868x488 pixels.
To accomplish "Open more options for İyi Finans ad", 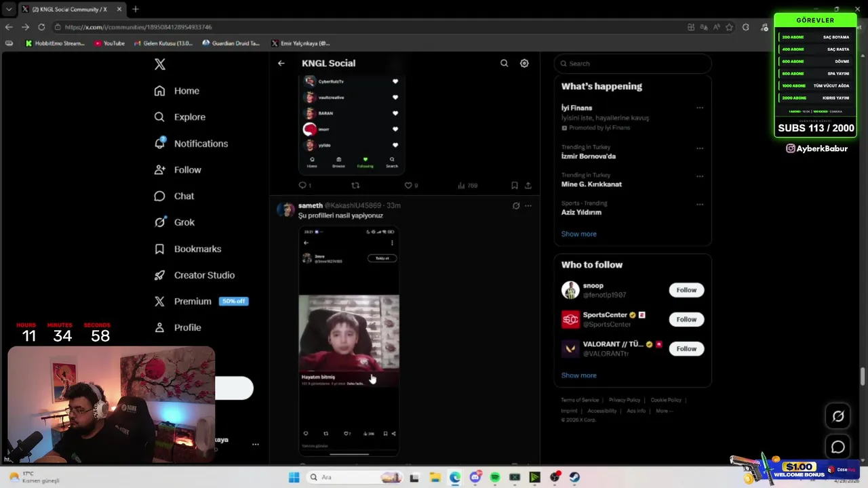I will (700, 108).
